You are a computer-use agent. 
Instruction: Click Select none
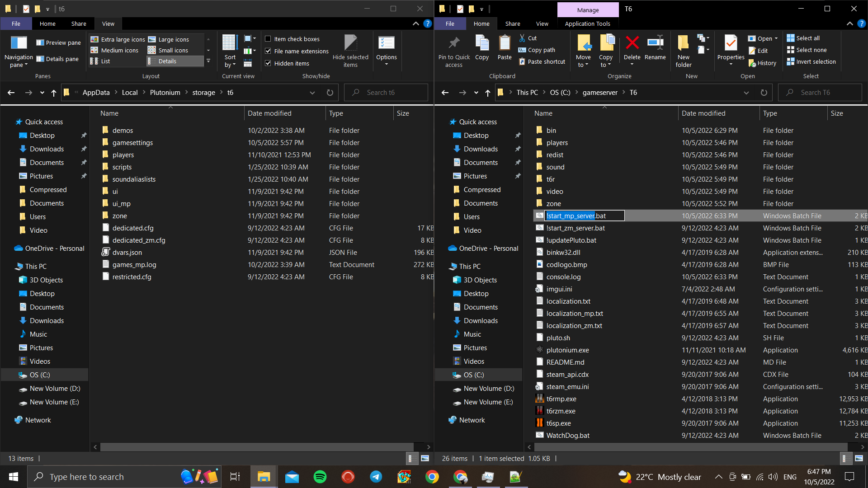coord(807,50)
